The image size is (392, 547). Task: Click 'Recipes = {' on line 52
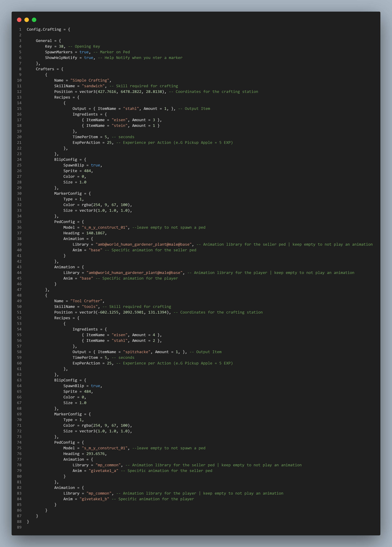67,318
